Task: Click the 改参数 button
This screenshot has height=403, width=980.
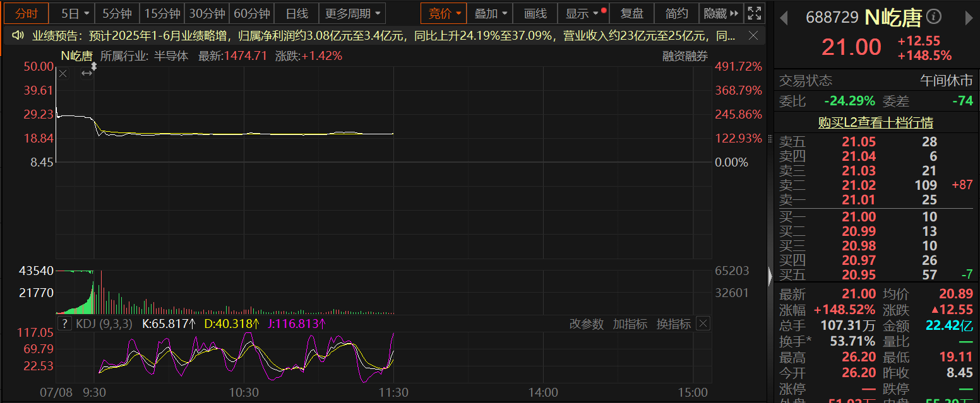Action: click(x=587, y=324)
